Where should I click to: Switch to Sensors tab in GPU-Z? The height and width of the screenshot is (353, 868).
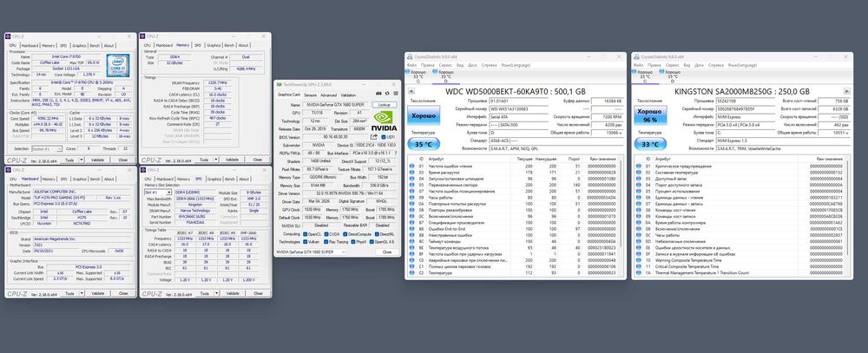tap(310, 95)
